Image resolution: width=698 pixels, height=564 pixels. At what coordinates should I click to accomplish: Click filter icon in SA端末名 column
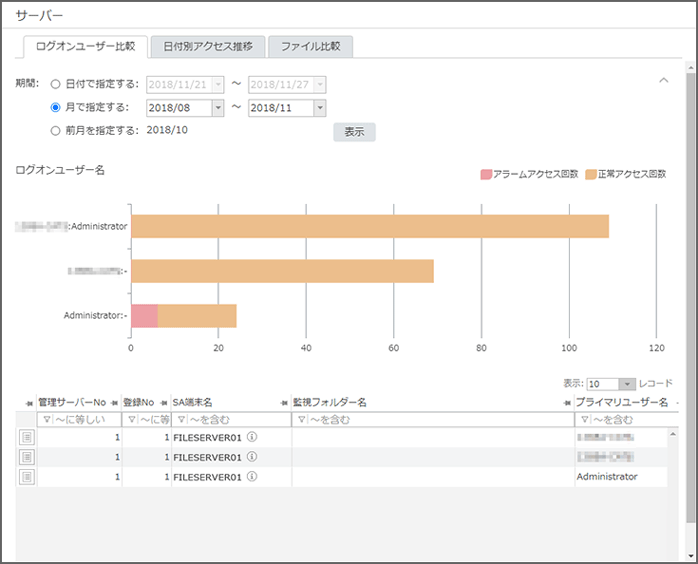[181, 420]
